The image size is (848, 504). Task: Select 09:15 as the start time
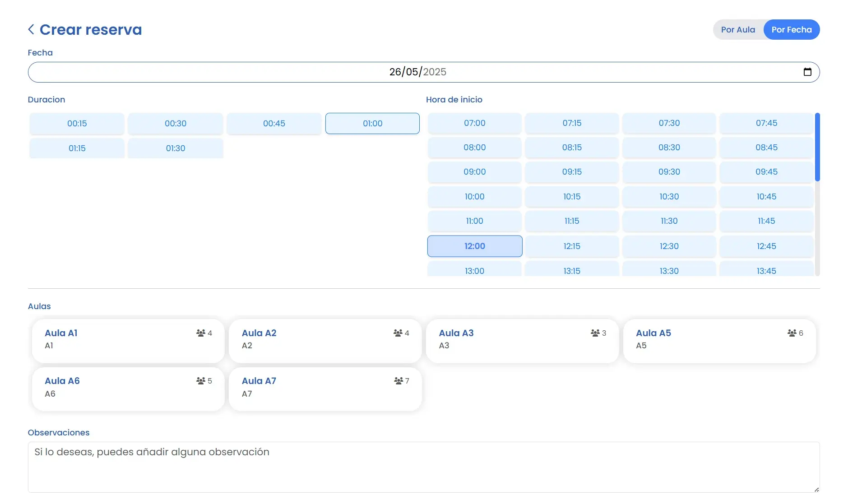tap(572, 172)
